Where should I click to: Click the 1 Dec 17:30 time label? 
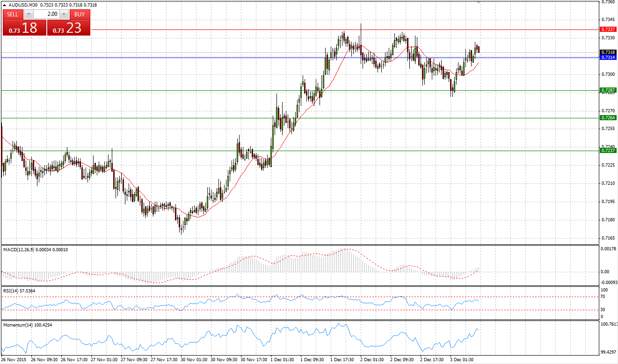342,360
